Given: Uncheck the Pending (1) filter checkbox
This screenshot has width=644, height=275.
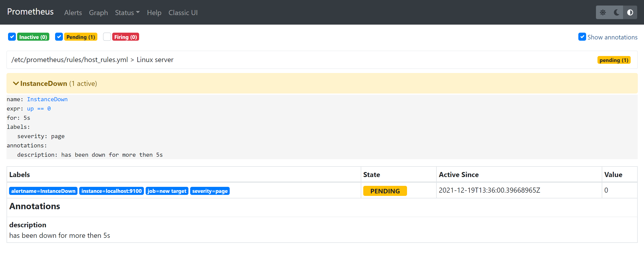Looking at the screenshot, I should point(59,37).
